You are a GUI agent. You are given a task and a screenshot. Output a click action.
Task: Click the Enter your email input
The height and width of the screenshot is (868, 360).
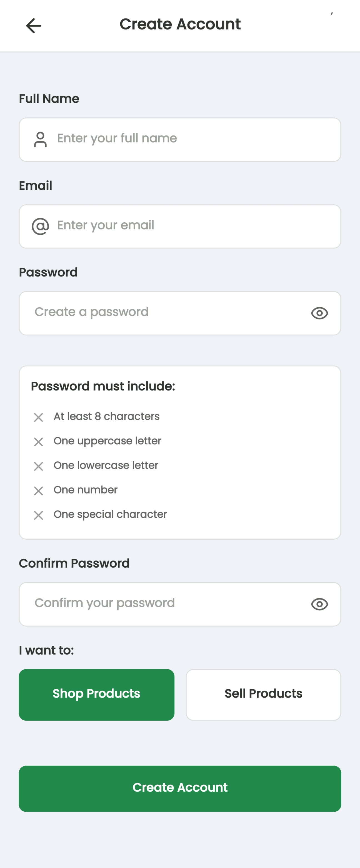(189, 226)
